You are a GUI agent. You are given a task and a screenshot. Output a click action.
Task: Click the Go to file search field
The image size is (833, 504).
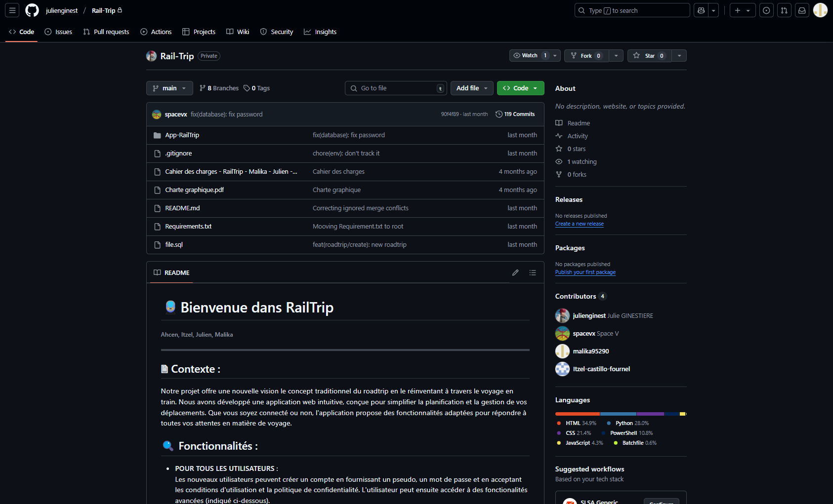pos(396,88)
